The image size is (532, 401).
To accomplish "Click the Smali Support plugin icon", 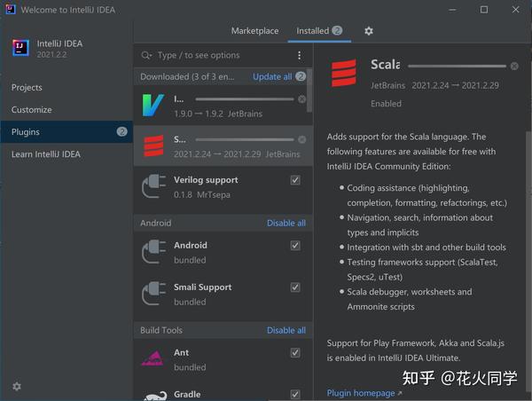I will click(153, 294).
